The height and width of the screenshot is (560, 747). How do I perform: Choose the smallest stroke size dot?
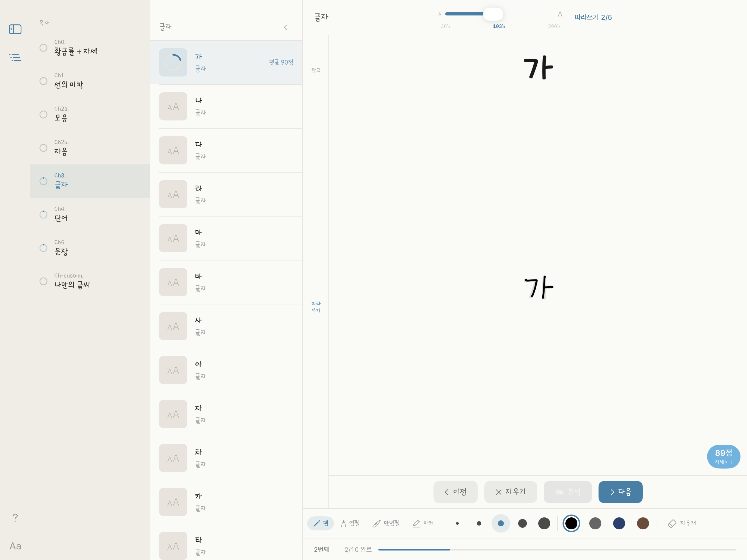457,524
